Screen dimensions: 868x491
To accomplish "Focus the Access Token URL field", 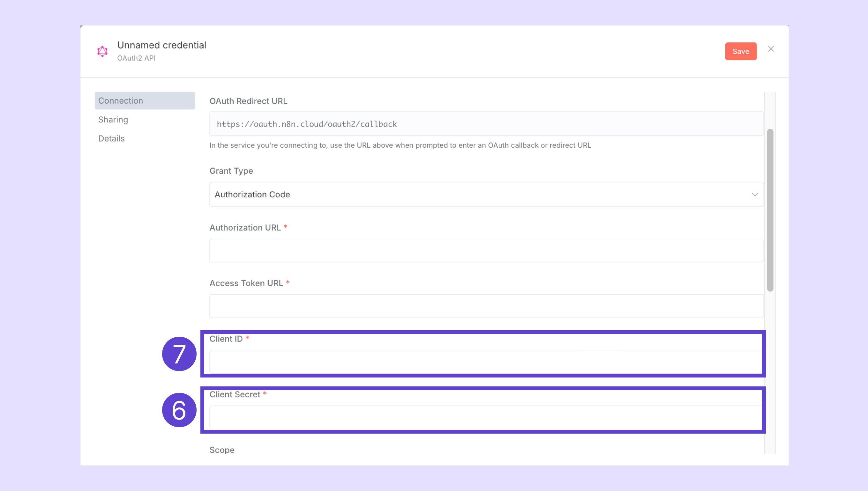I will pyautogui.click(x=486, y=306).
